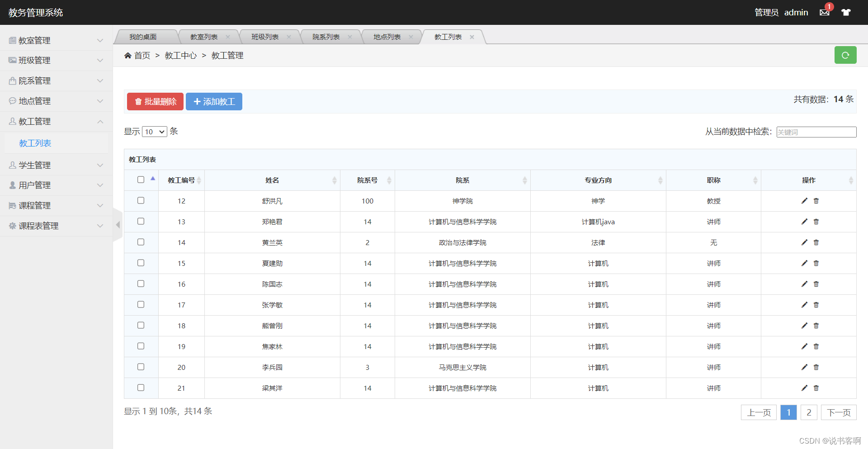The width and height of the screenshot is (868, 449).
Task: Edit teacher 郑艳君 with pencil icon
Action: coord(804,222)
